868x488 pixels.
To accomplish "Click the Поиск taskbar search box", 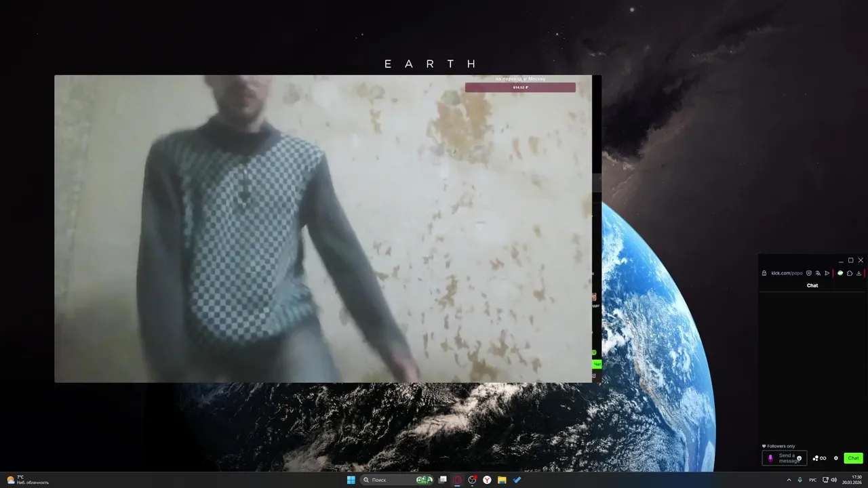I will (397, 480).
